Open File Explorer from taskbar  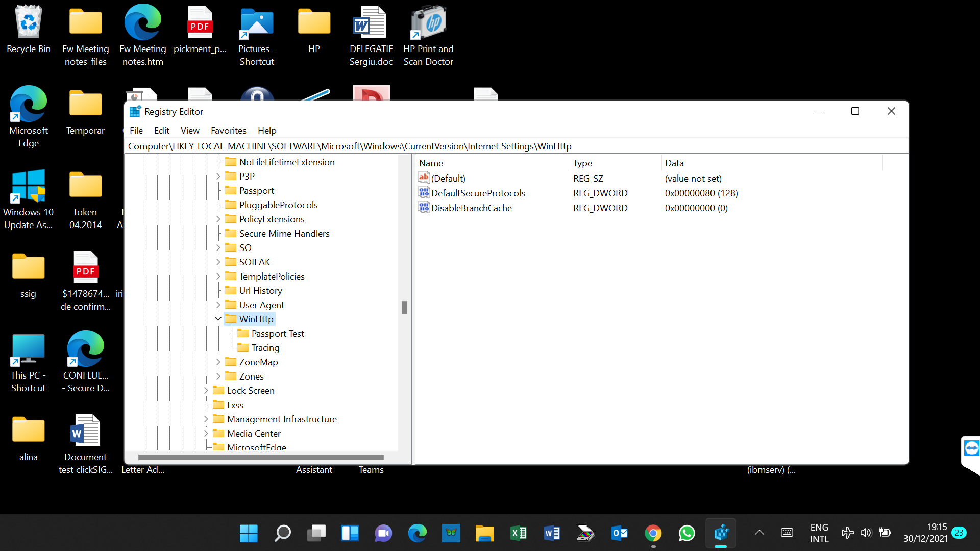[484, 533]
